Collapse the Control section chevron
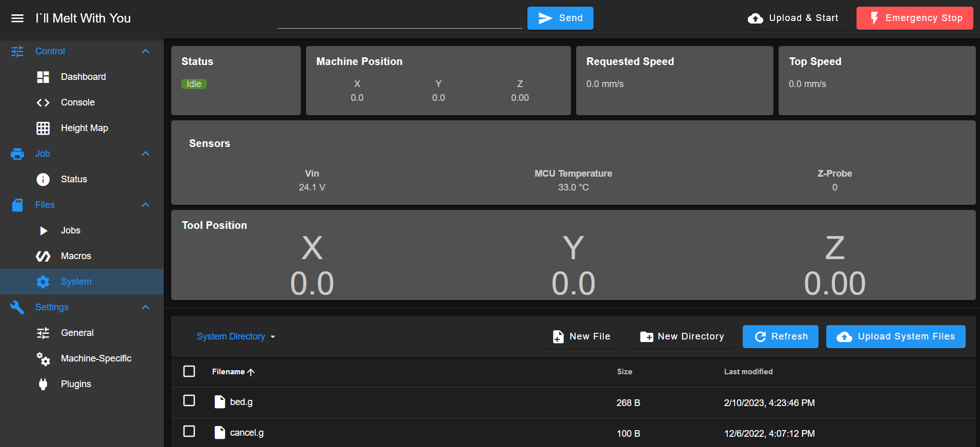The image size is (980, 447). click(x=146, y=51)
